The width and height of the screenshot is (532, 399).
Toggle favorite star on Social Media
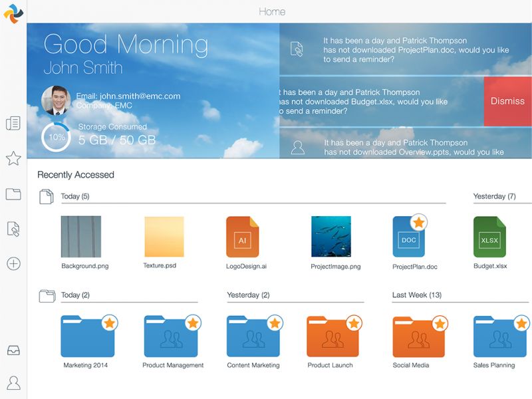click(x=440, y=323)
